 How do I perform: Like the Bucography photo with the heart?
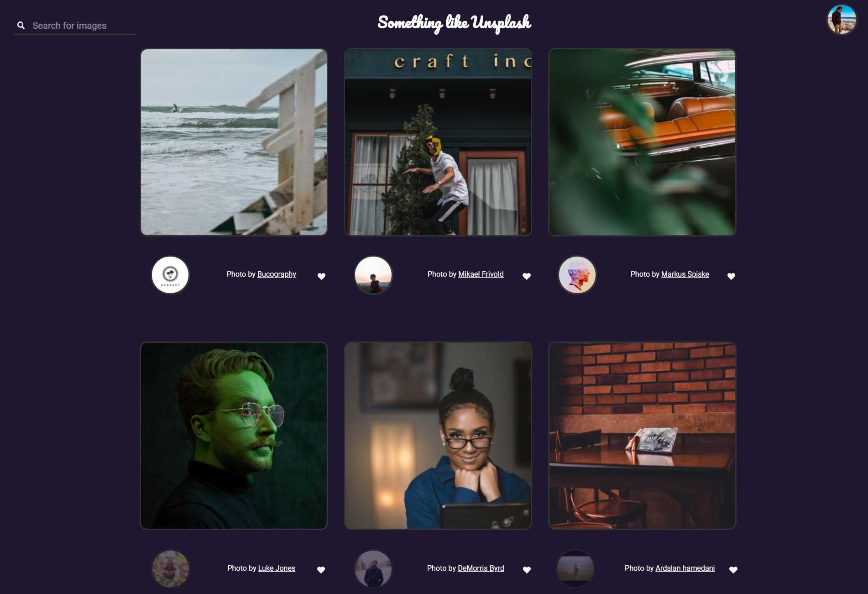point(321,276)
